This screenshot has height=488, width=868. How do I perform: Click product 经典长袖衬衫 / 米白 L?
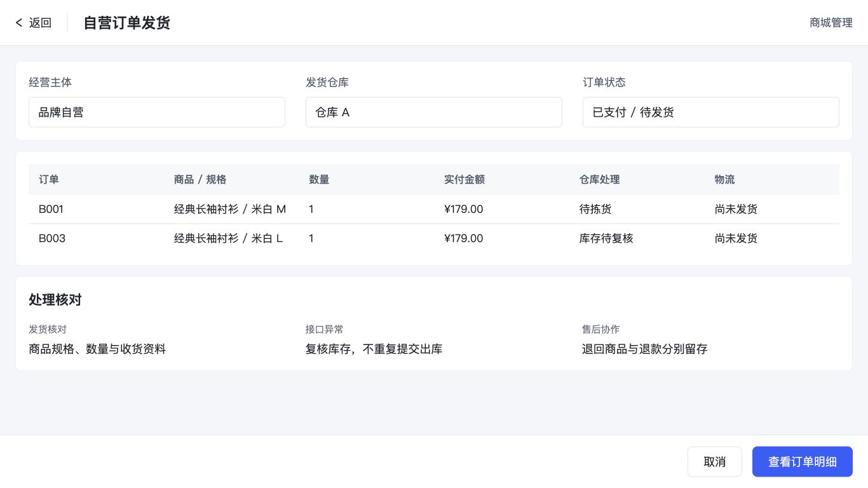point(229,238)
